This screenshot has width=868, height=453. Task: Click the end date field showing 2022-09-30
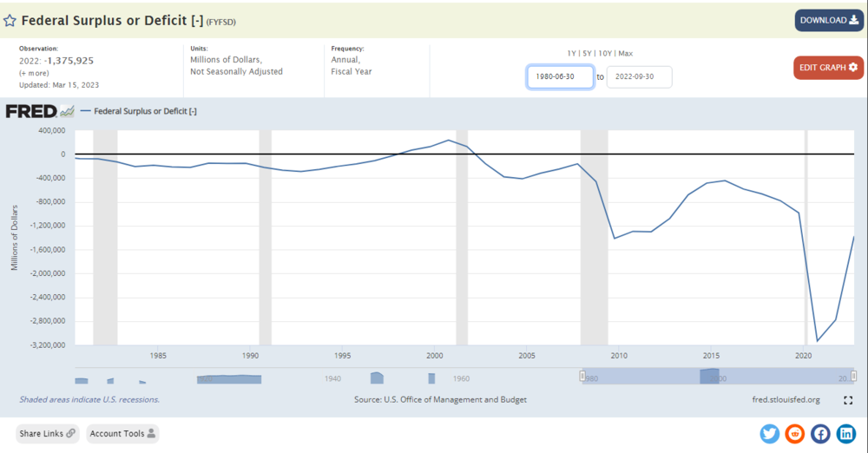639,76
